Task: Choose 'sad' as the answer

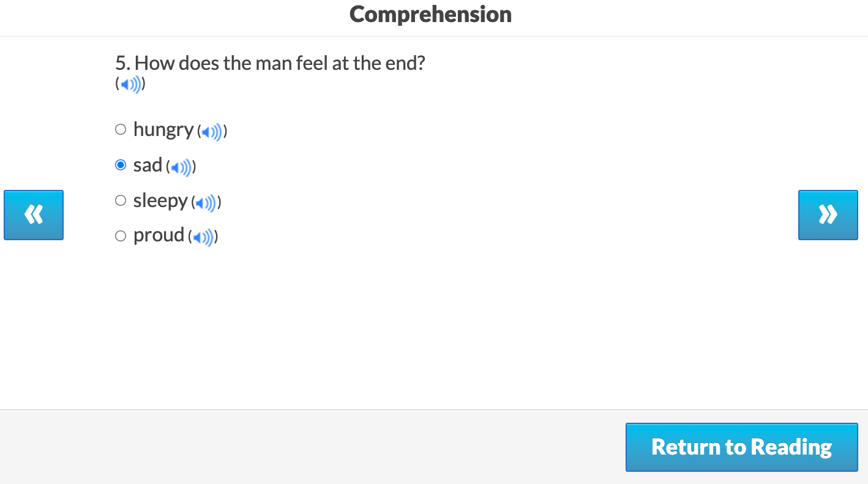Action: click(x=121, y=165)
